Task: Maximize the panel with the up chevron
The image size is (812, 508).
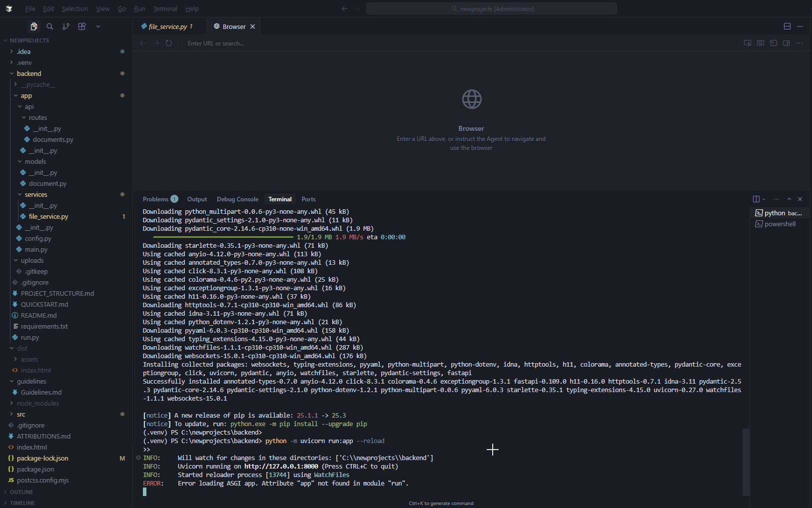Action: tap(789, 199)
